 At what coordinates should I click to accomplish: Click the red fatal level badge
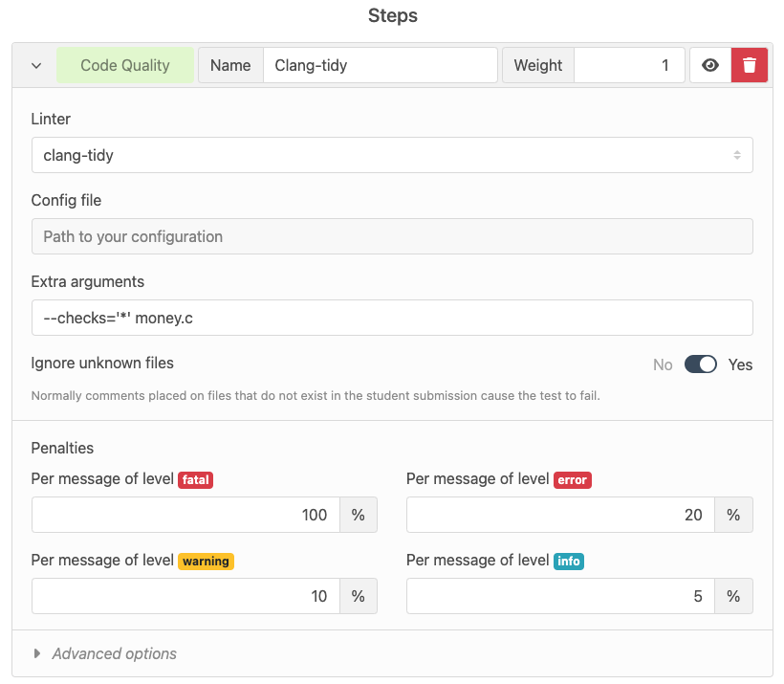195,480
